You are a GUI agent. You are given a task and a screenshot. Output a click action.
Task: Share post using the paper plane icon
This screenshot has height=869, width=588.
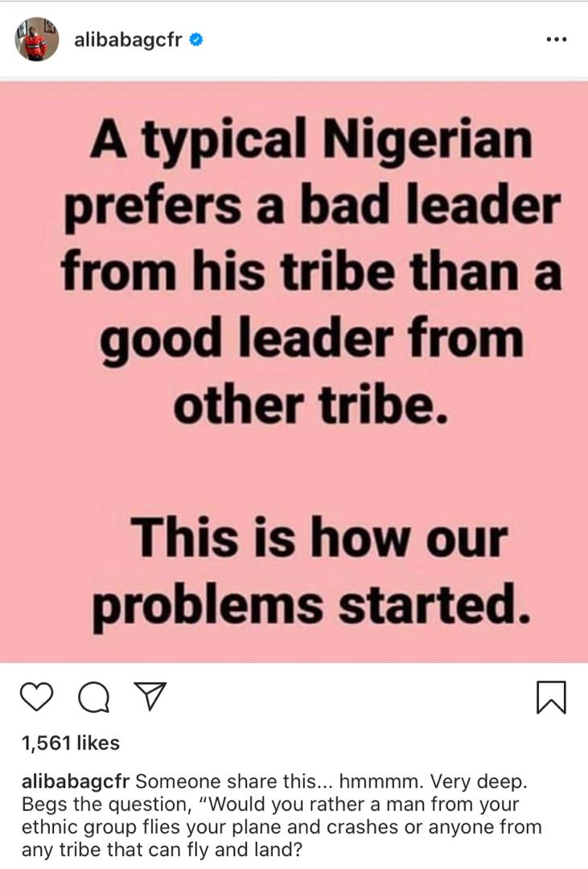pos(150,697)
